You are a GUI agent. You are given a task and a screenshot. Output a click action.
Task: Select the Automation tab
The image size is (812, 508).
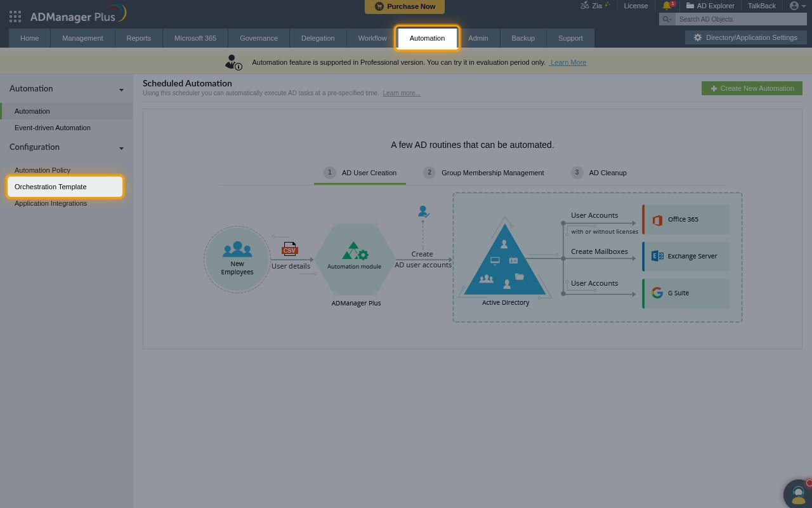[x=428, y=38]
